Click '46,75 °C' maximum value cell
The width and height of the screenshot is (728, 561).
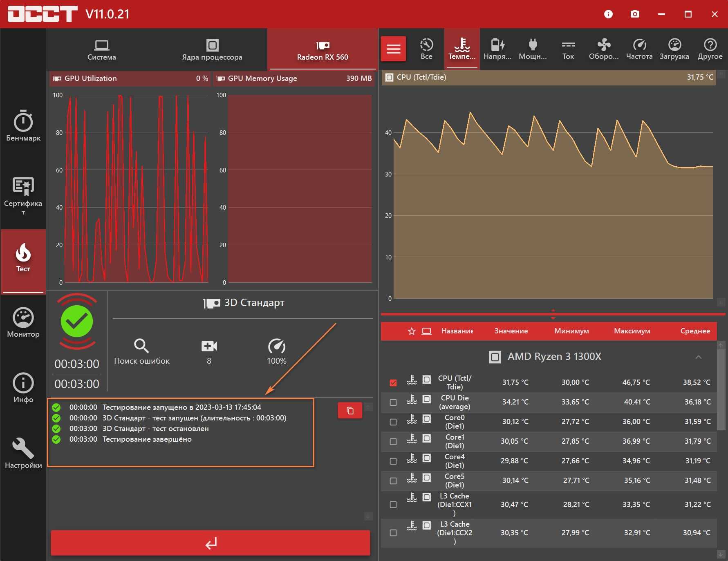636,382
